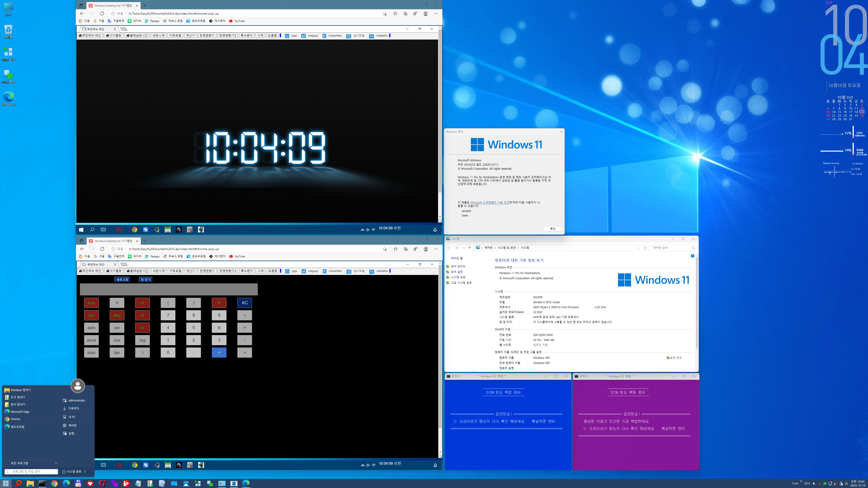Open the 네온시계 tab in the calculator page
The image size is (868, 488).
click(158, 271)
